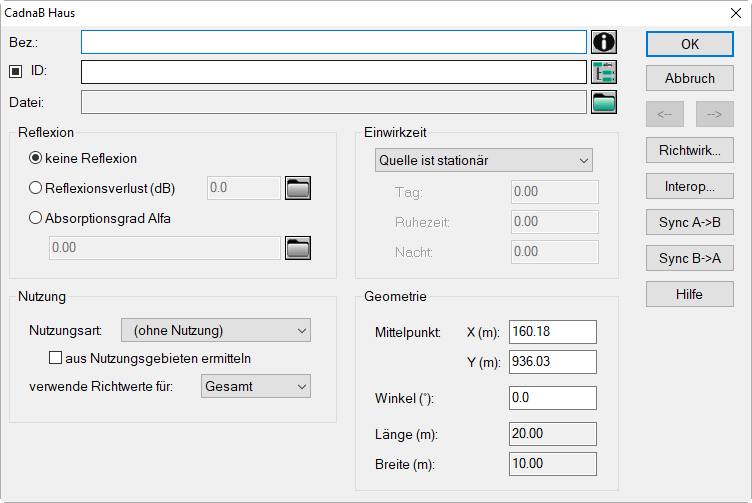The image size is (752, 503).
Task: Toggle the checkbox beside ID label
Action: click(x=15, y=71)
